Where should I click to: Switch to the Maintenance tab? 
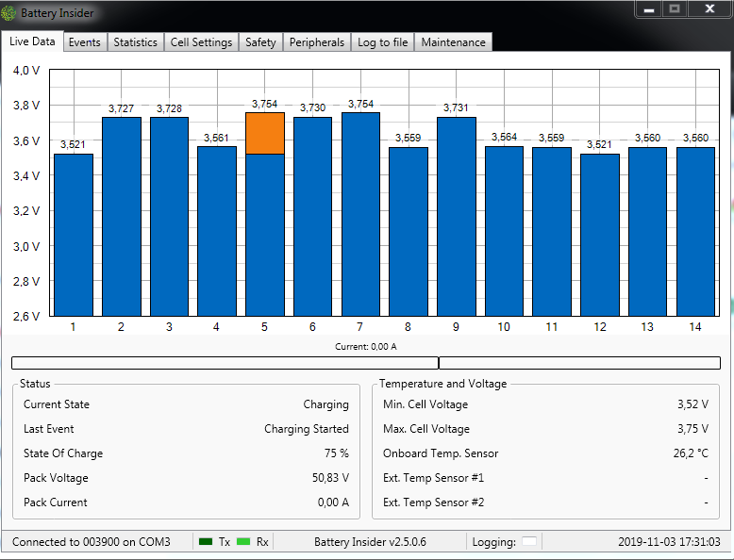tap(453, 42)
